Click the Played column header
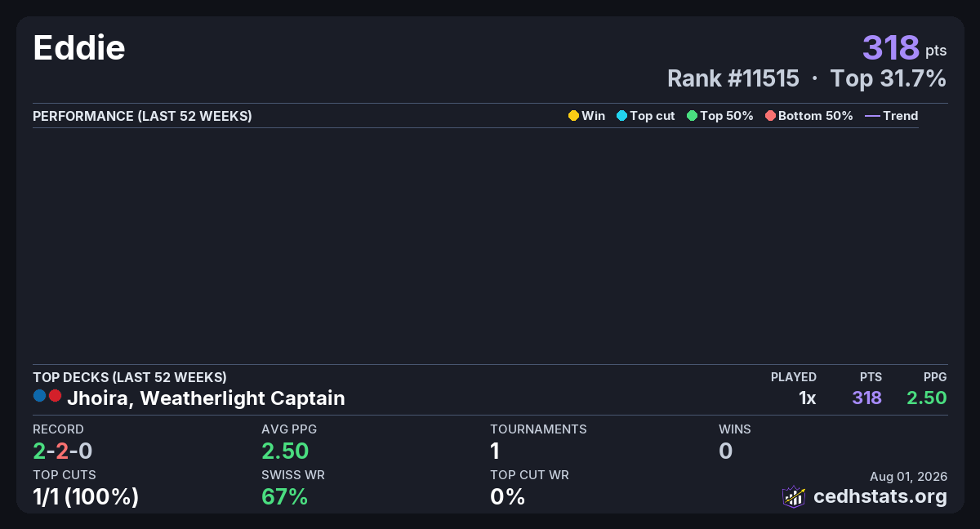The height and width of the screenshot is (529, 980). (794, 377)
